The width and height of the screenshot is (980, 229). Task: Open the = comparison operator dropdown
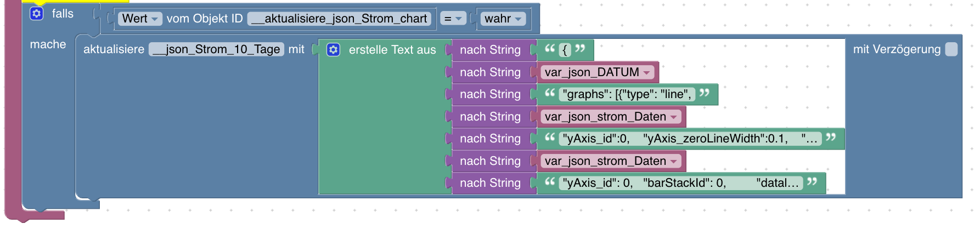(453, 19)
